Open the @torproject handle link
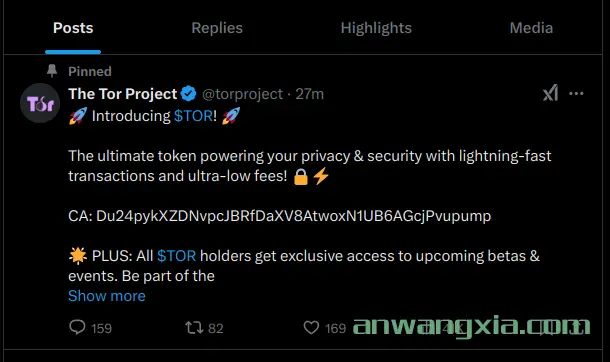 (242, 94)
